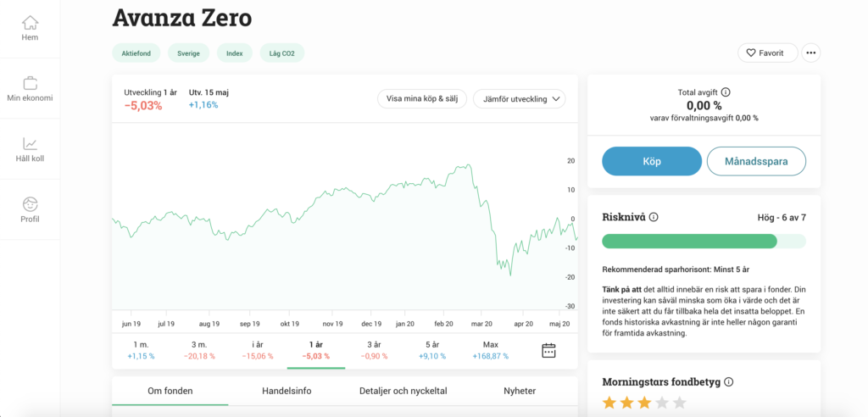Select the 1 år period
The width and height of the screenshot is (868, 417).
tap(315, 351)
